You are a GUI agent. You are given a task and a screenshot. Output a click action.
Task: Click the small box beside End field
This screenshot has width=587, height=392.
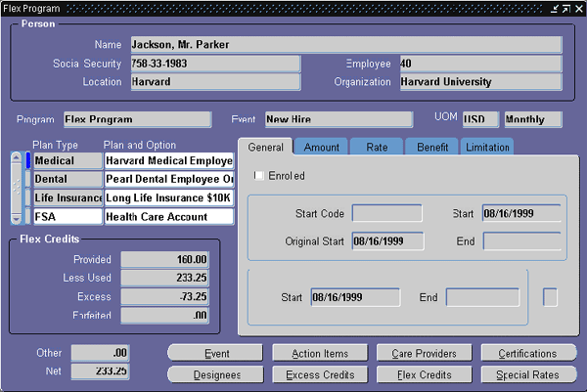pyautogui.click(x=550, y=297)
